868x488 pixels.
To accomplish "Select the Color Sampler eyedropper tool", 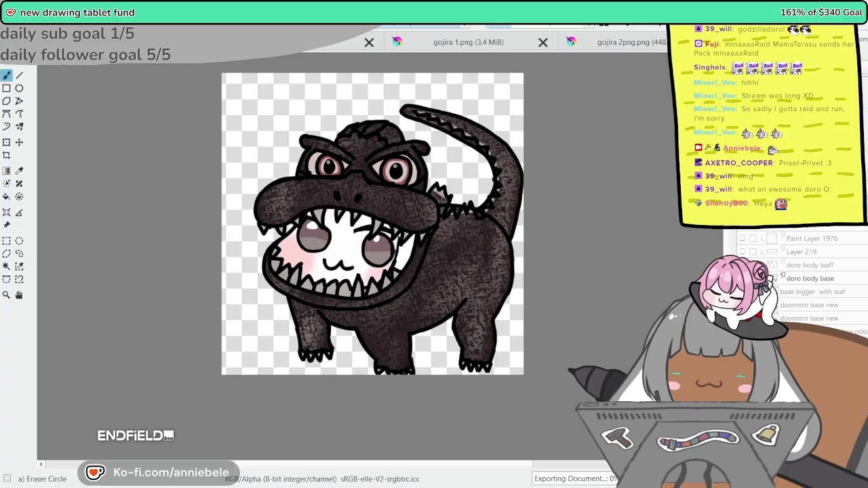I will coord(19,171).
